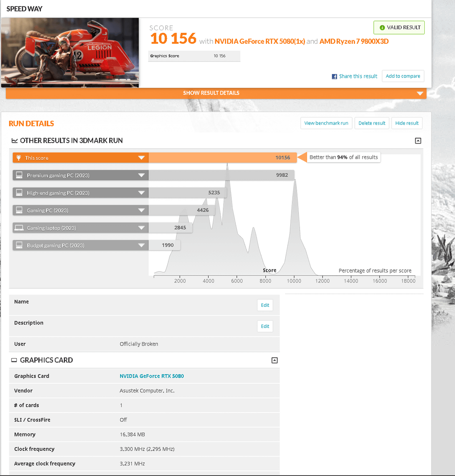Click the user name Officially Broken
Viewport: 455px width, 476px height.
click(139, 344)
